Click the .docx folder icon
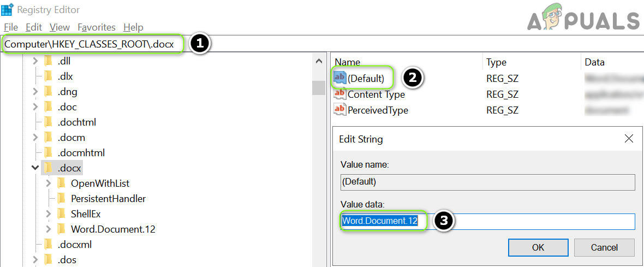Viewport: 644px width, 267px height. coord(49,168)
